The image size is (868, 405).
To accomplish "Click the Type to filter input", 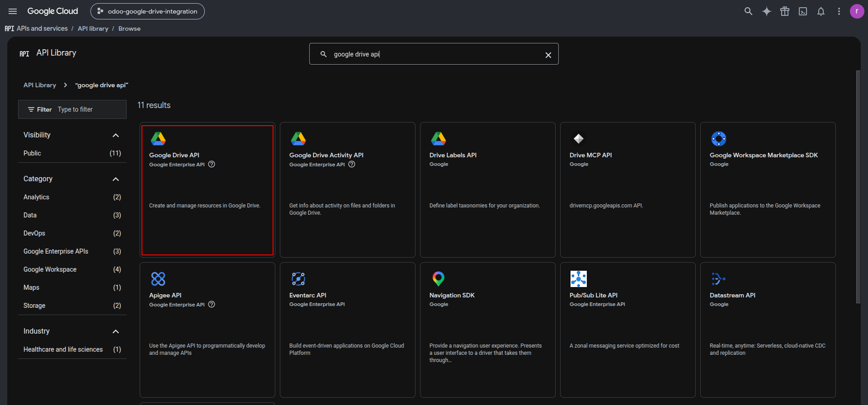I will point(90,109).
